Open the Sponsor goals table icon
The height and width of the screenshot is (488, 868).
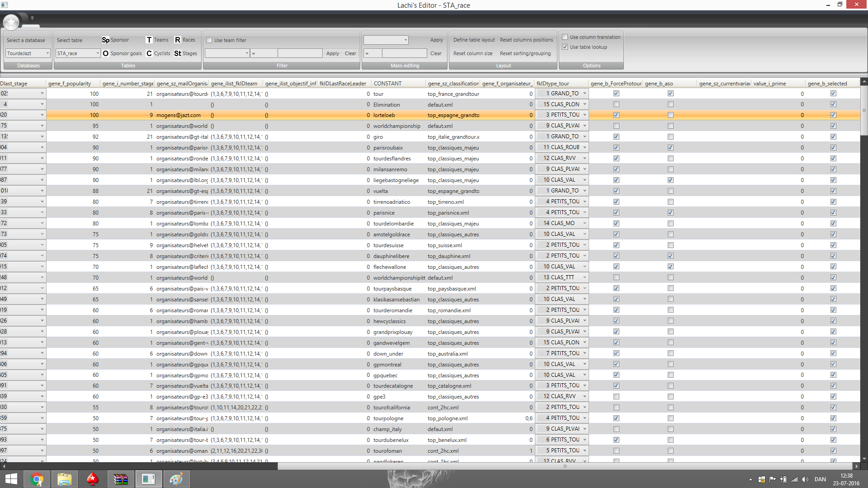click(x=106, y=53)
